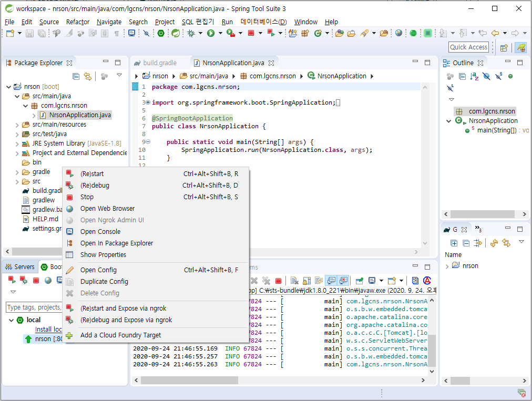The width and height of the screenshot is (532, 401).
Task: Click Gradle Tasks expand all icon
Action: [454, 243]
